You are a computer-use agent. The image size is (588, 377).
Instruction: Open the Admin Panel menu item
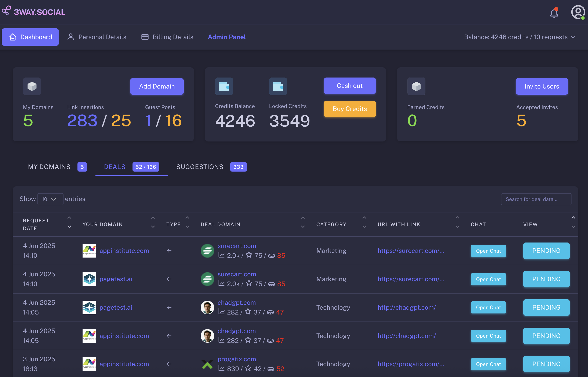[x=227, y=37]
